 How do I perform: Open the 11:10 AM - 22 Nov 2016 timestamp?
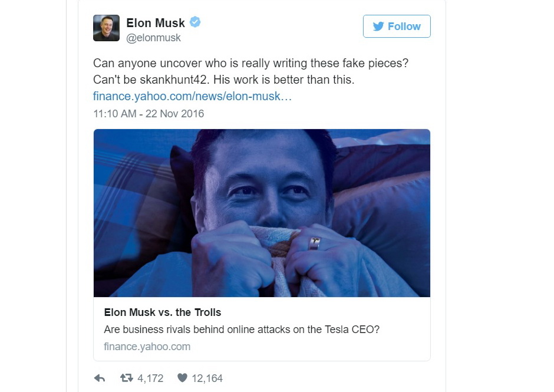[149, 113]
